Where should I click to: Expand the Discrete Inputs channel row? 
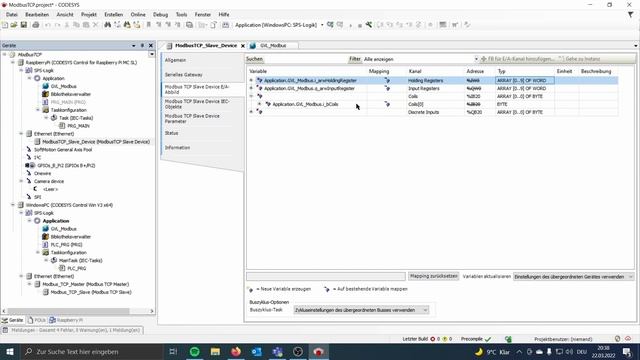click(x=251, y=112)
